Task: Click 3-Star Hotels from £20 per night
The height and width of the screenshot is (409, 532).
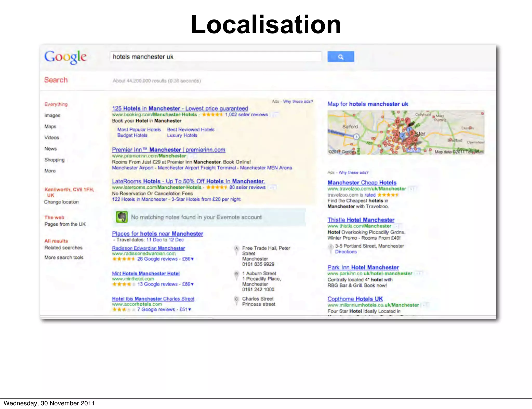Action: pos(206,199)
